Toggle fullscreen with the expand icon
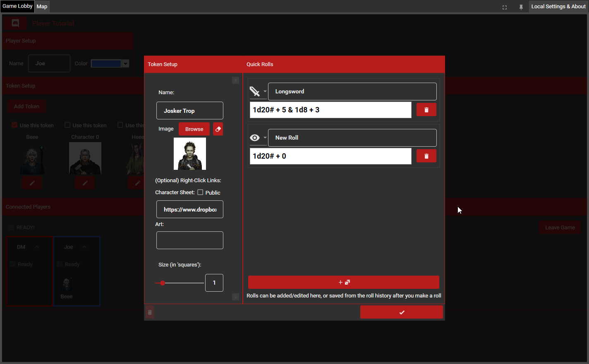This screenshot has width=589, height=364. tap(505, 7)
